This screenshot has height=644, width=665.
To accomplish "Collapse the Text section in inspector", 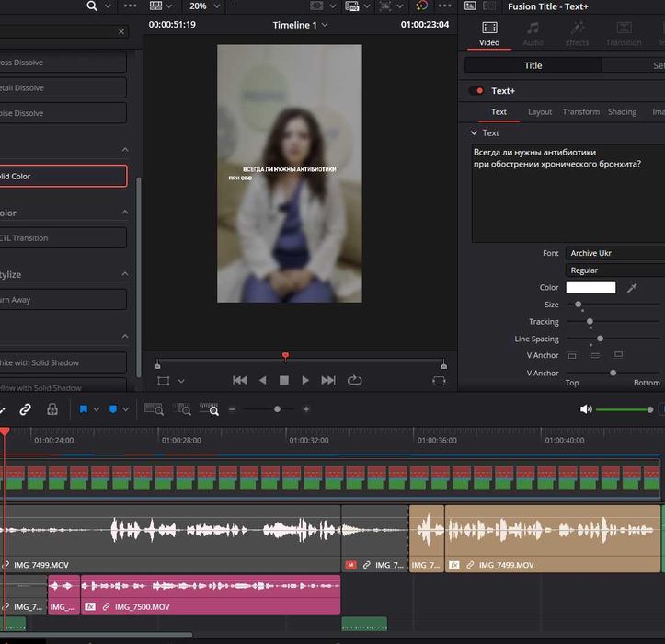I will pos(475,133).
